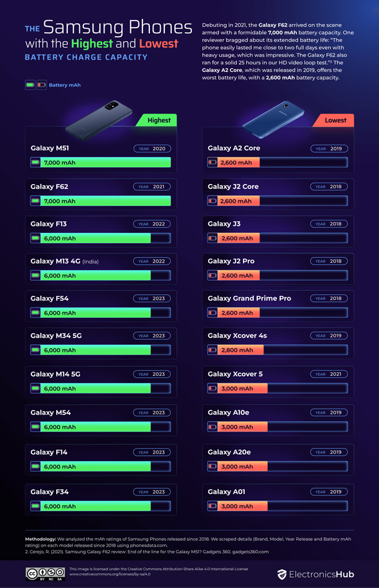
Task: Click the Galaxy F34 green battery icon
Action: click(36, 506)
